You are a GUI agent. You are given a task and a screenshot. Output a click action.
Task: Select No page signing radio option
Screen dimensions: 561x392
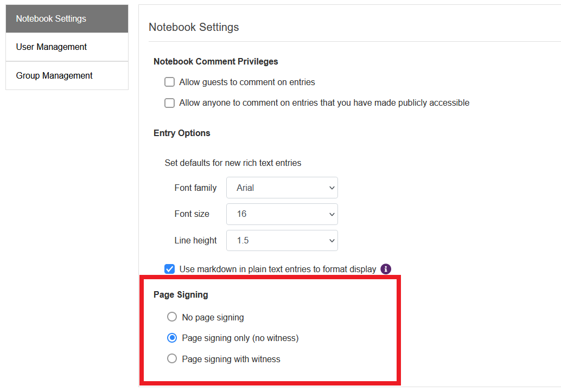[x=172, y=317]
